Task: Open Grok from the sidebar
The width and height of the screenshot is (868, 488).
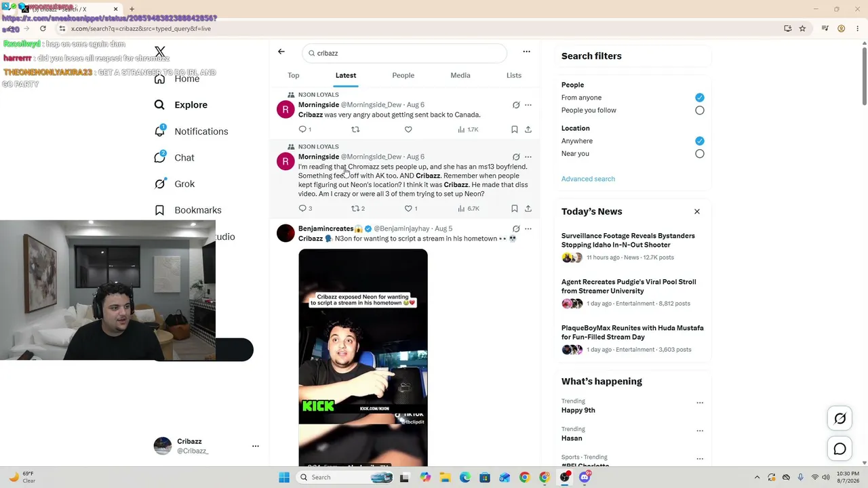Action: click(174, 184)
